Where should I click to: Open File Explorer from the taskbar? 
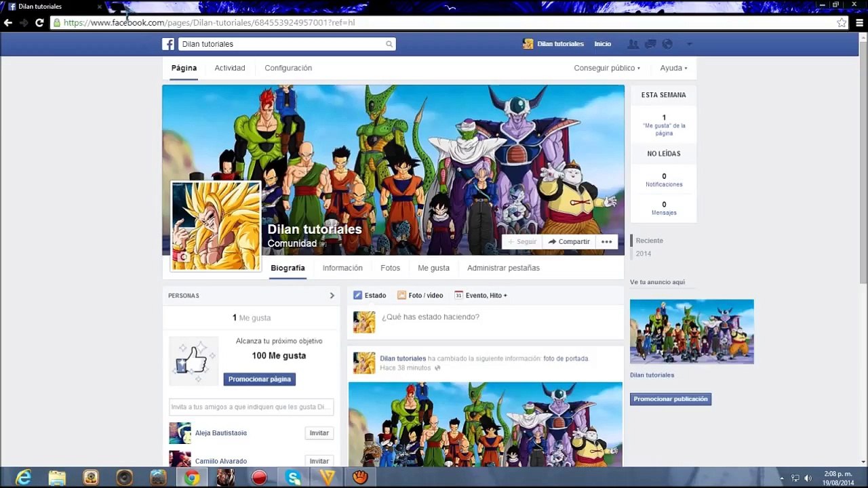pos(57,478)
